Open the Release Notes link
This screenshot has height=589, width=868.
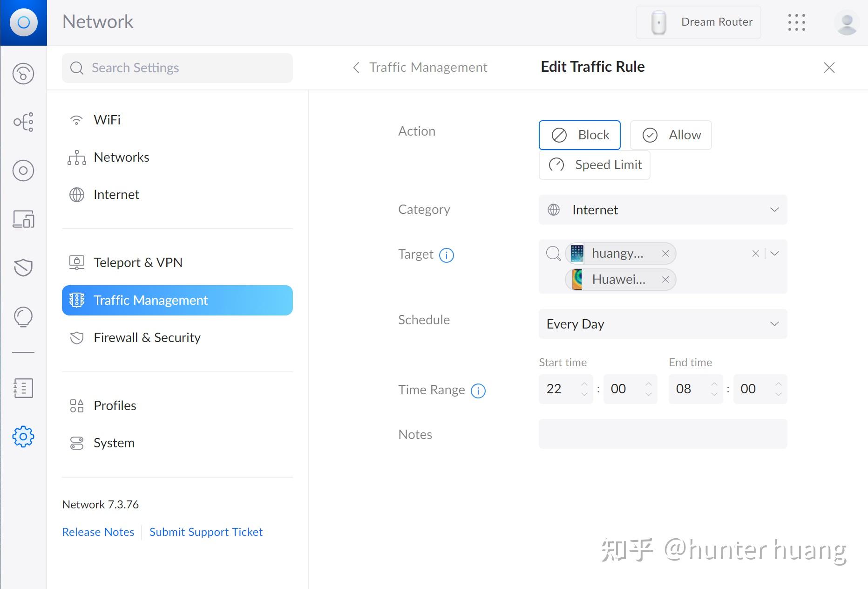coord(98,532)
